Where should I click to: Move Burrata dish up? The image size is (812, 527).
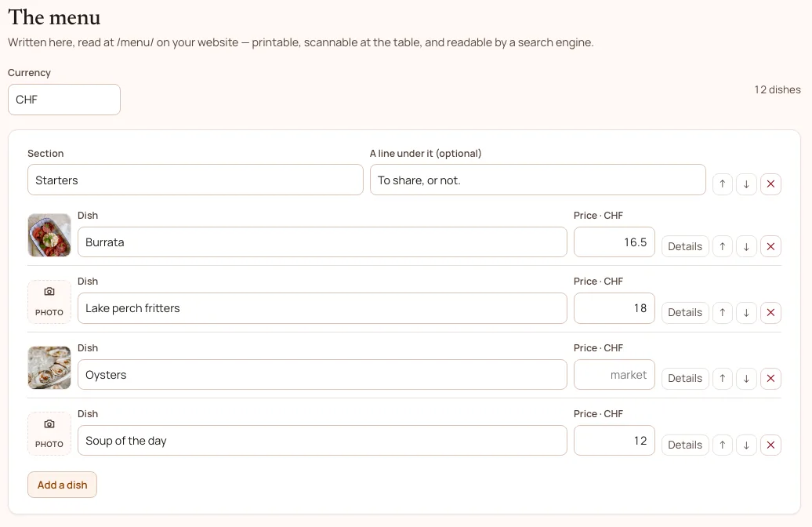point(723,247)
